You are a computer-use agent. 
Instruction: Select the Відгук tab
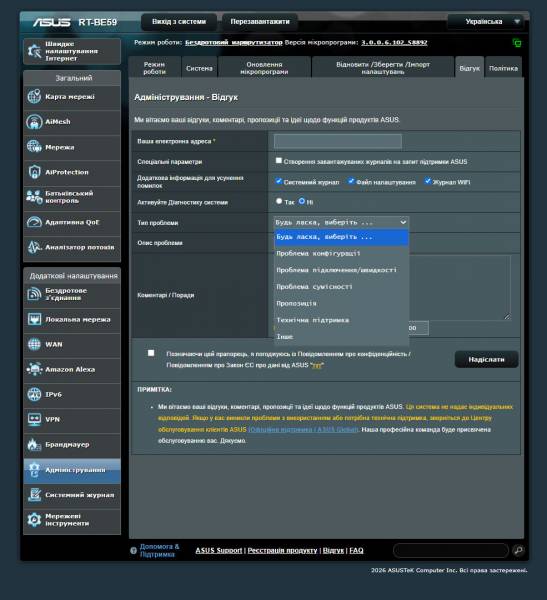(x=470, y=68)
